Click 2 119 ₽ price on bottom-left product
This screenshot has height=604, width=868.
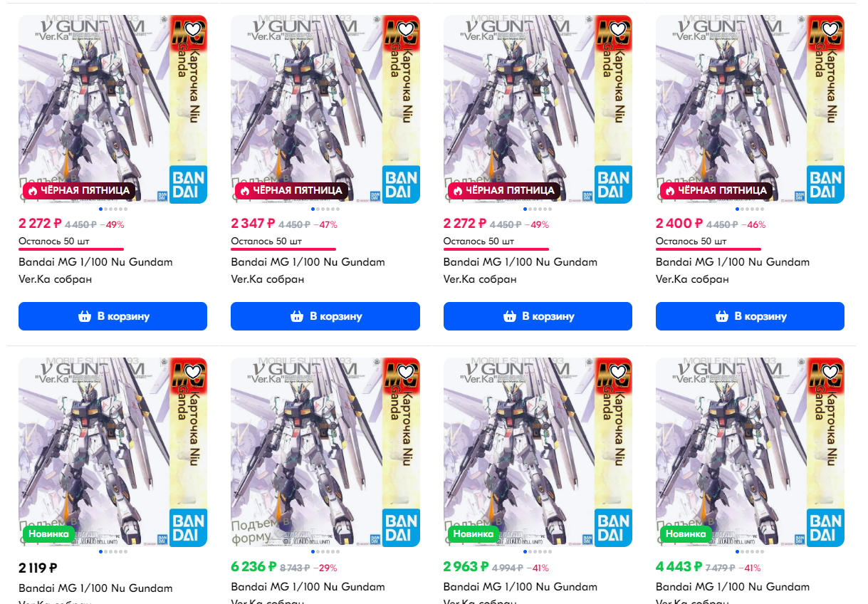[x=38, y=568]
